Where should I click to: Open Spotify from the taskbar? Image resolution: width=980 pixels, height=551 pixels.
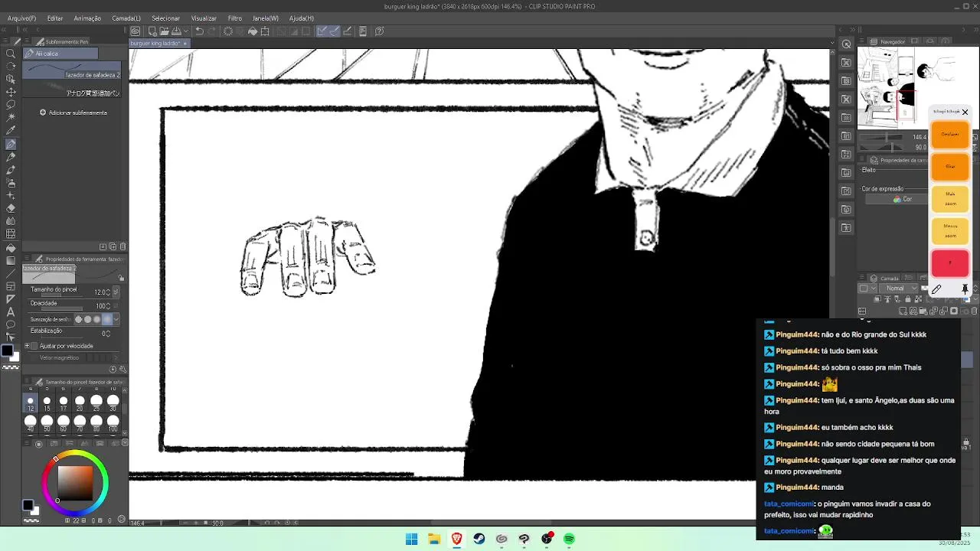569,539
